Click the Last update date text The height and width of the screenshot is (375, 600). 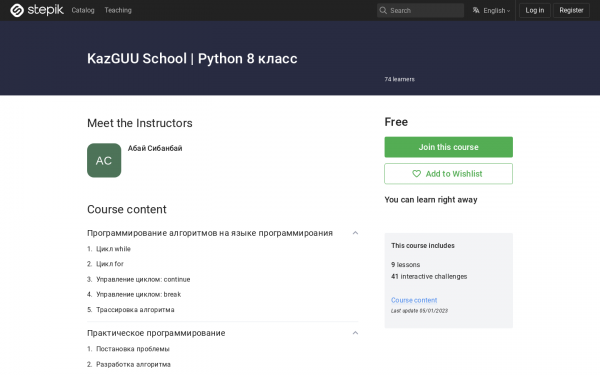[419, 311]
